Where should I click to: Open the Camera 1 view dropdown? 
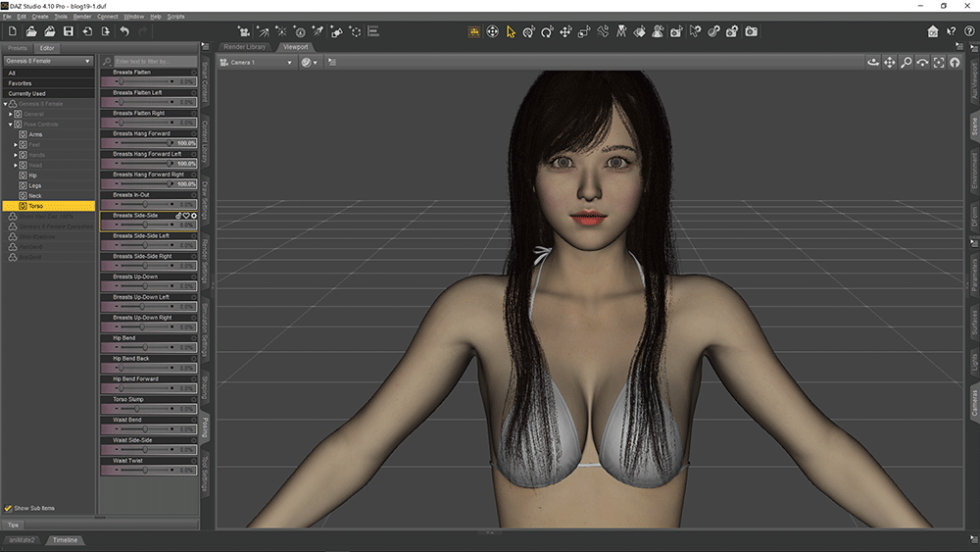(x=256, y=63)
